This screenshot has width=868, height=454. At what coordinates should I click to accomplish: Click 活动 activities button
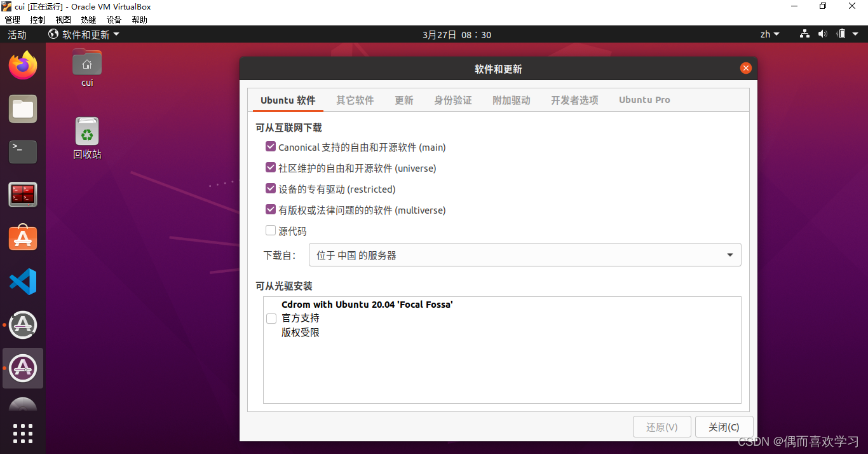(17, 34)
